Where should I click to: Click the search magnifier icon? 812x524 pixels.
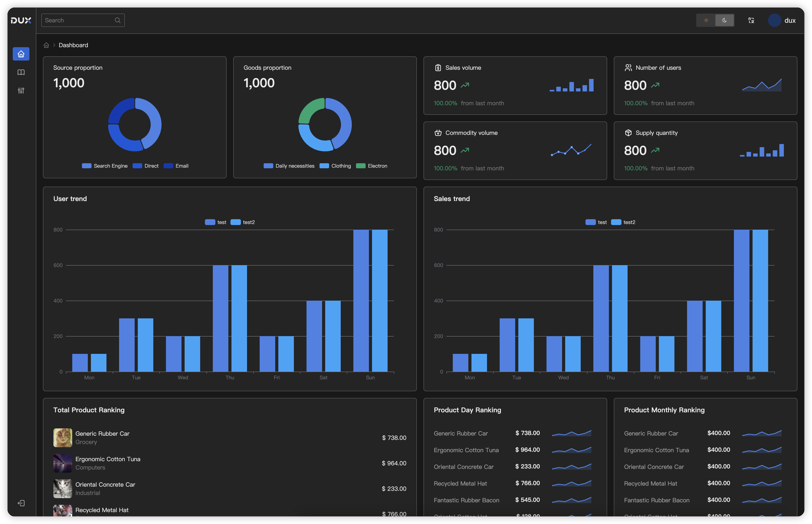click(x=117, y=20)
